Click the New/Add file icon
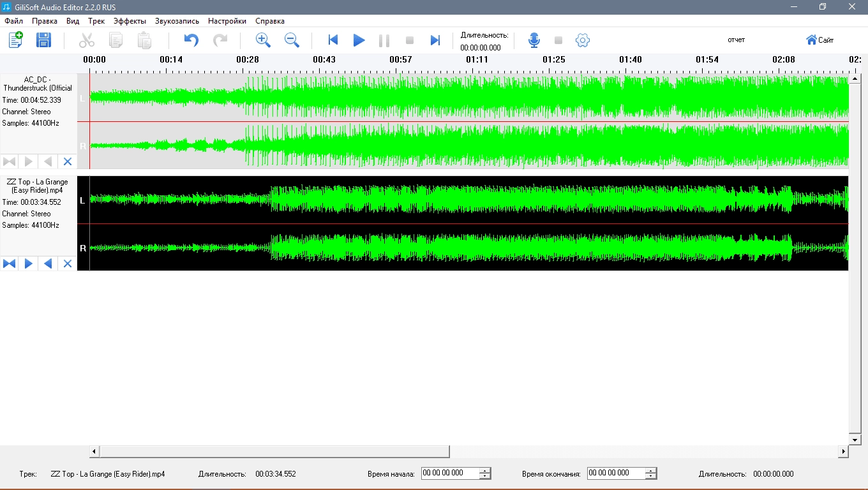This screenshot has height=490, width=868. tap(15, 40)
